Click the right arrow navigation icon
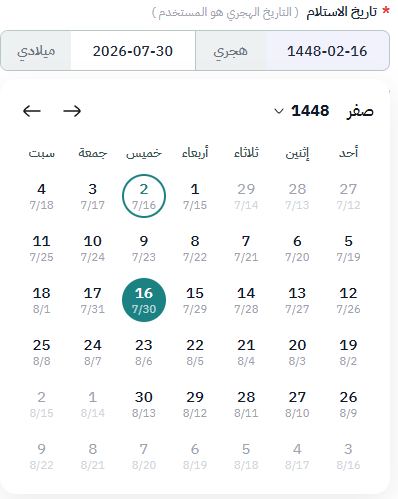Viewport: 398px width, 499px height. (x=72, y=111)
